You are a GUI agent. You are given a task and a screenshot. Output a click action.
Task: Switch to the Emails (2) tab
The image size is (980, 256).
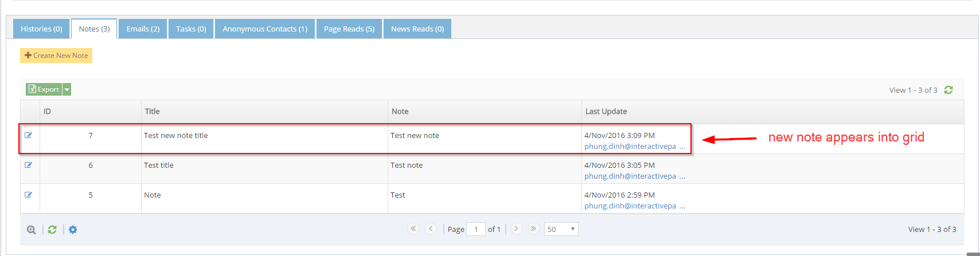point(143,29)
